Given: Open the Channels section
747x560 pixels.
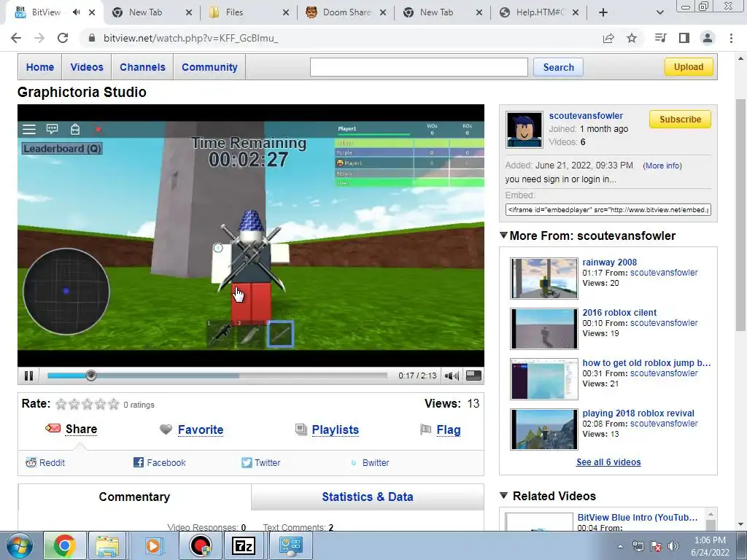Looking at the screenshot, I should [142, 67].
